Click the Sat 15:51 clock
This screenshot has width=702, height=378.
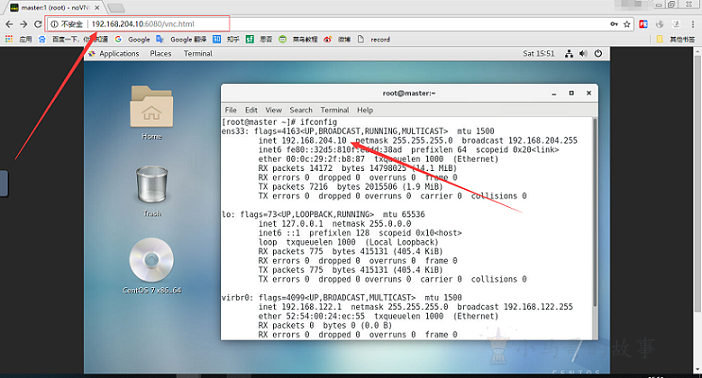539,54
